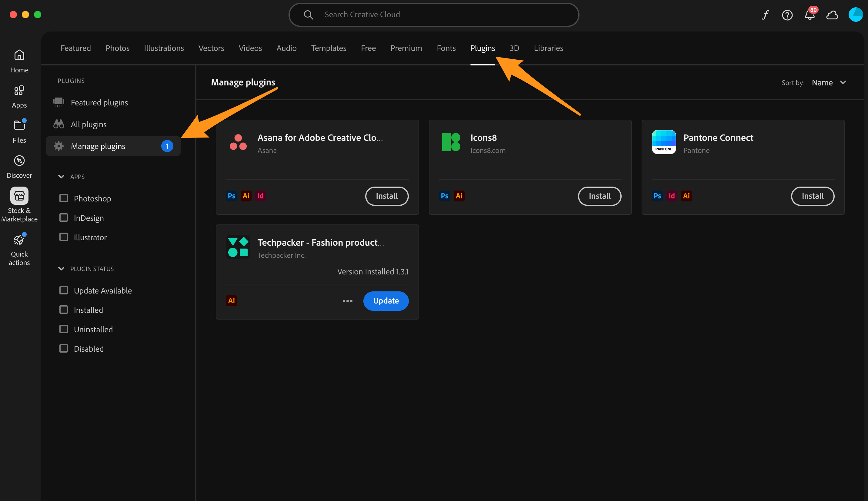The height and width of the screenshot is (501, 868).
Task: Click Icons8 plugin logo icon
Action: click(x=451, y=142)
